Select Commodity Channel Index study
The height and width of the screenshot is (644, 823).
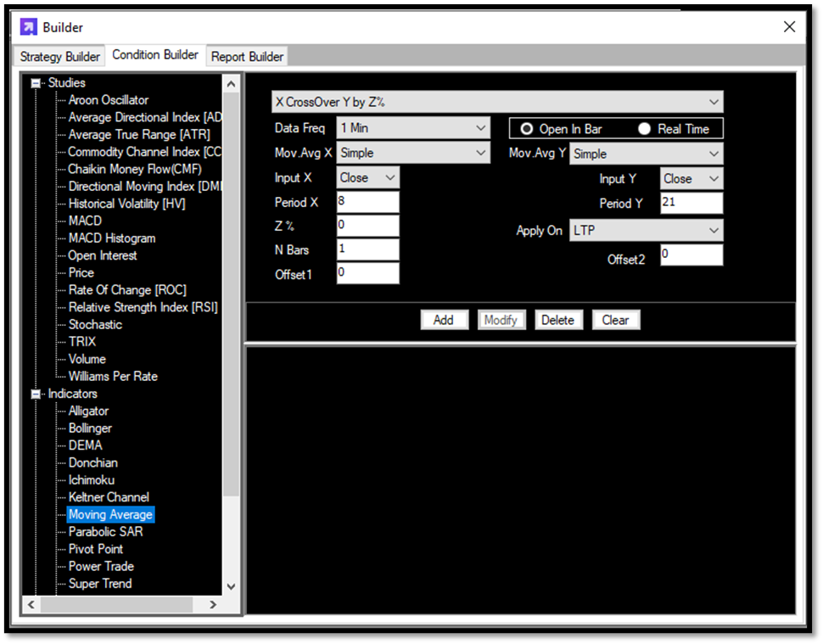[x=145, y=152]
